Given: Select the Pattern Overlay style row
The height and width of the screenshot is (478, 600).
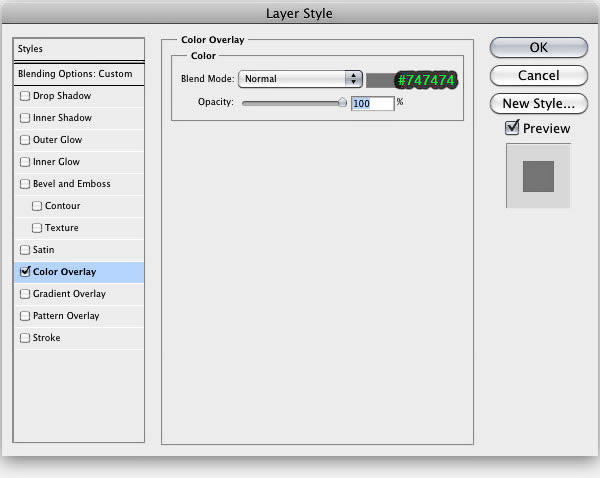Looking at the screenshot, I should [x=79, y=316].
